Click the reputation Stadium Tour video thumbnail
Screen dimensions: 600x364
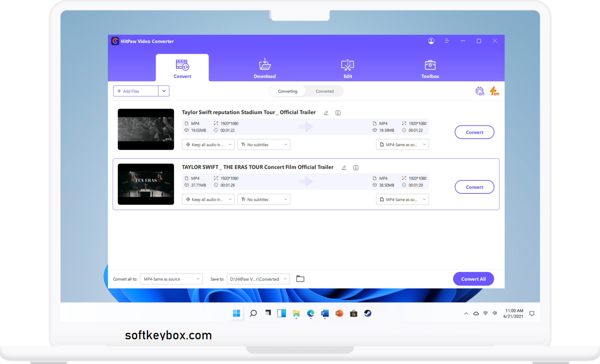[146, 129]
